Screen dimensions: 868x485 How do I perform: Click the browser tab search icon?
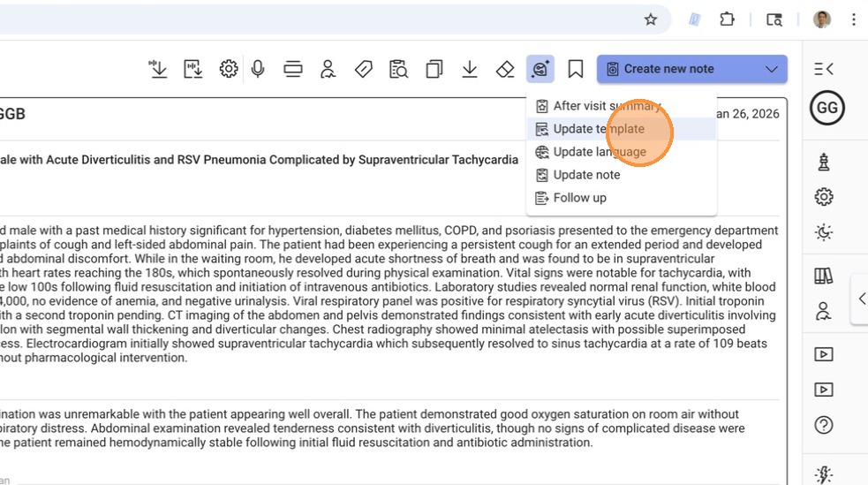[x=774, y=20]
